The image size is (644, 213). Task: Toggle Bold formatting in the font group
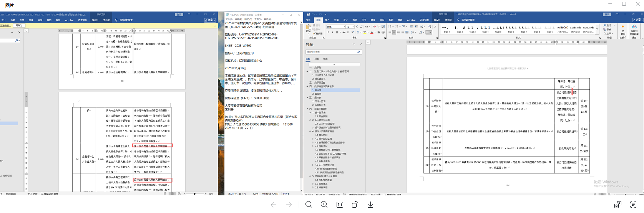[328, 32]
